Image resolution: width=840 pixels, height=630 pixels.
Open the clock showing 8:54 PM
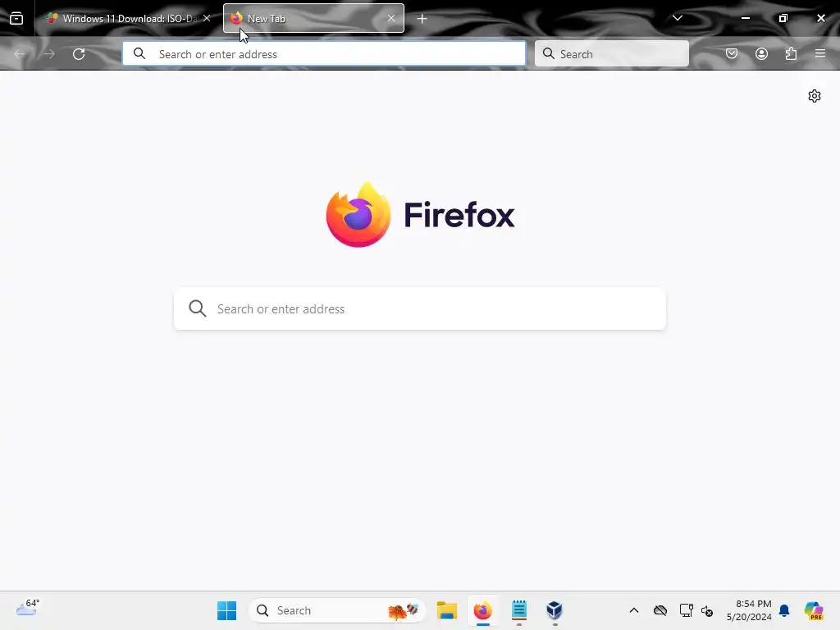point(749,610)
